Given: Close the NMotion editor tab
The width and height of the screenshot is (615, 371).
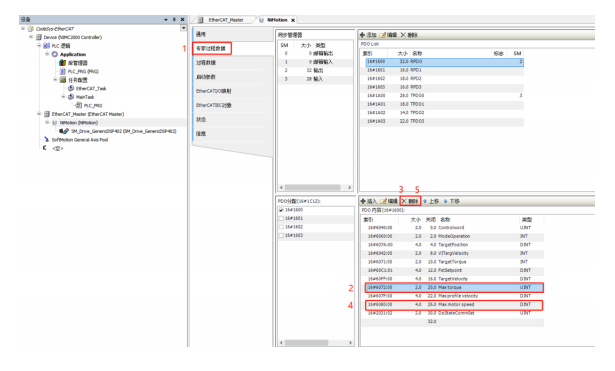Looking at the screenshot, I should pyautogui.click(x=293, y=20).
